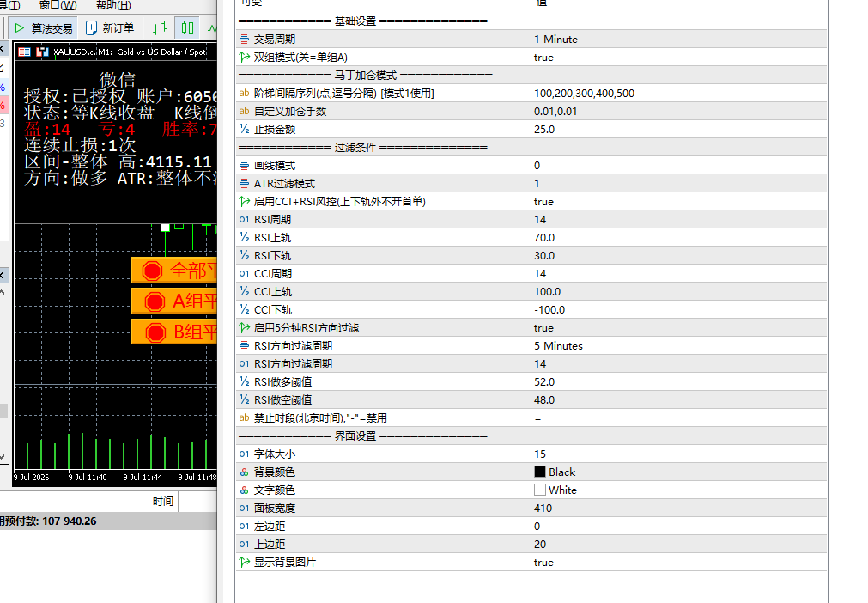Edit the 止损金额 value 25.0
Screen dimensions: 868x603
[x=678, y=130]
